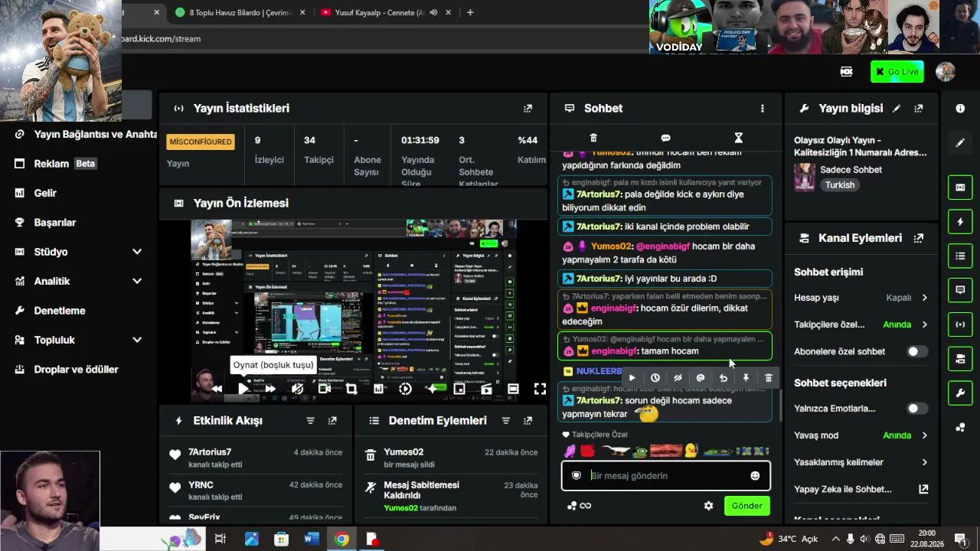Open Yapay Zeka ile Sohbet external link
Screen dimensions: 980x551
[x=923, y=489]
